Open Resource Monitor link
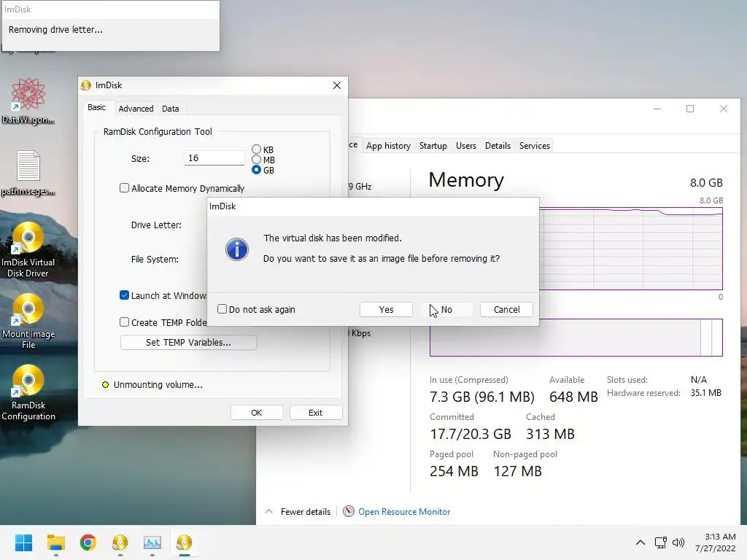This screenshot has height=560, width=747. click(x=404, y=512)
